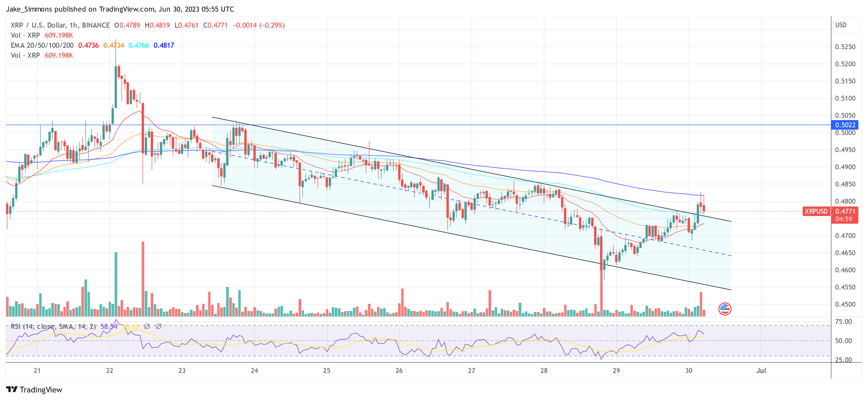Click the 0.4500 price axis label
This screenshot has width=868, height=400.
click(845, 304)
